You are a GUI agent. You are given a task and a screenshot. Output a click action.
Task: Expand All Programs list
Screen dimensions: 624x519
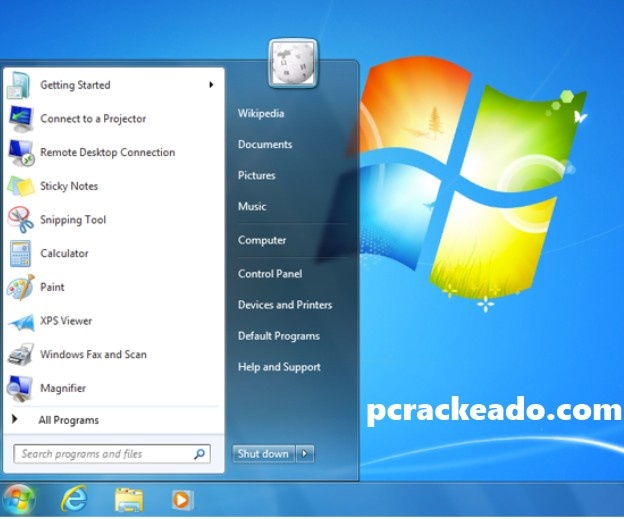pyautogui.click(x=68, y=421)
